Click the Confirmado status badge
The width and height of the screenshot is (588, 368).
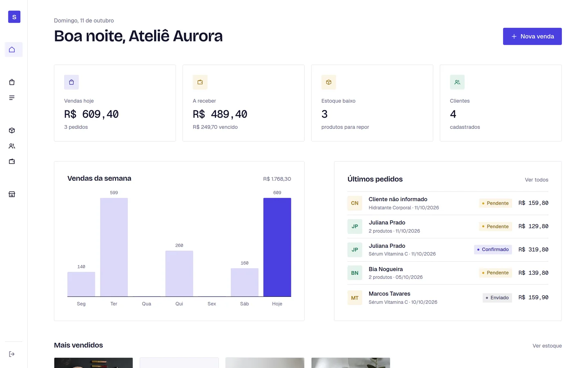coord(493,249)
